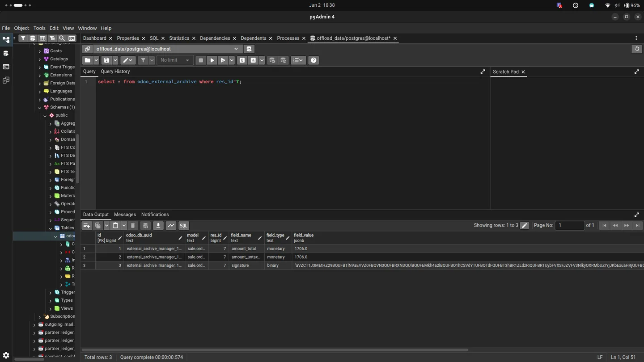
Task: Click the connection status icon beside the connection name
Action: (x=88, y=49)
